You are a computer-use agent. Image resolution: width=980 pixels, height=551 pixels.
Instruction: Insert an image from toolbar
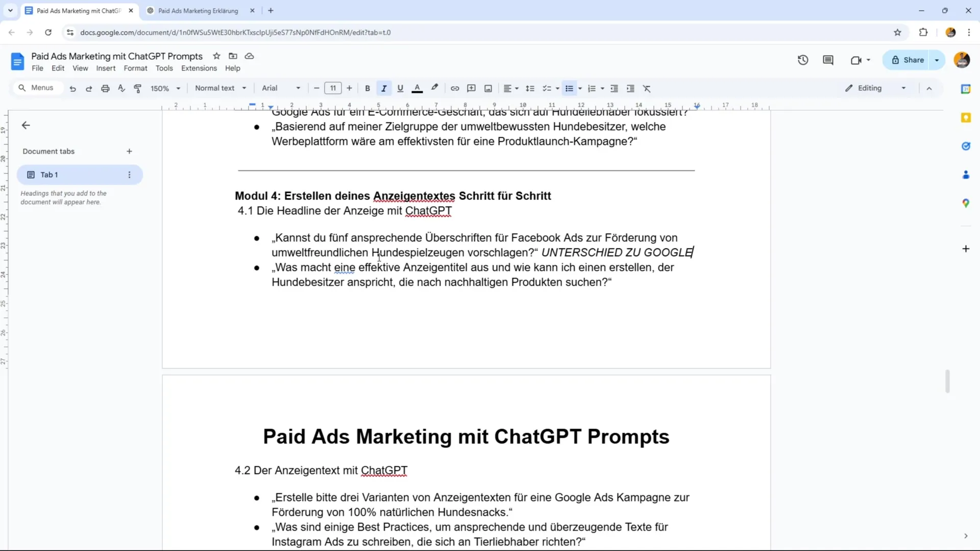pyautogui.click(x=488, y=88)
